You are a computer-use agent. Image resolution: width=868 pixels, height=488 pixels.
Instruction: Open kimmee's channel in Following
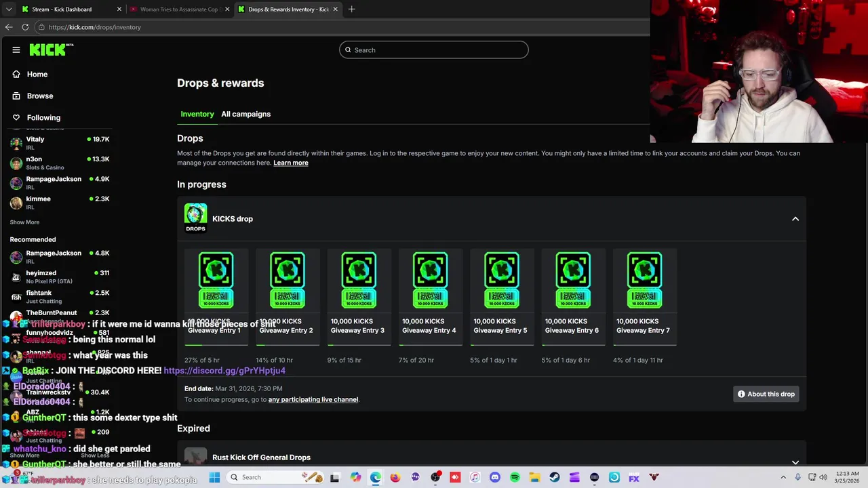(61, 203)
